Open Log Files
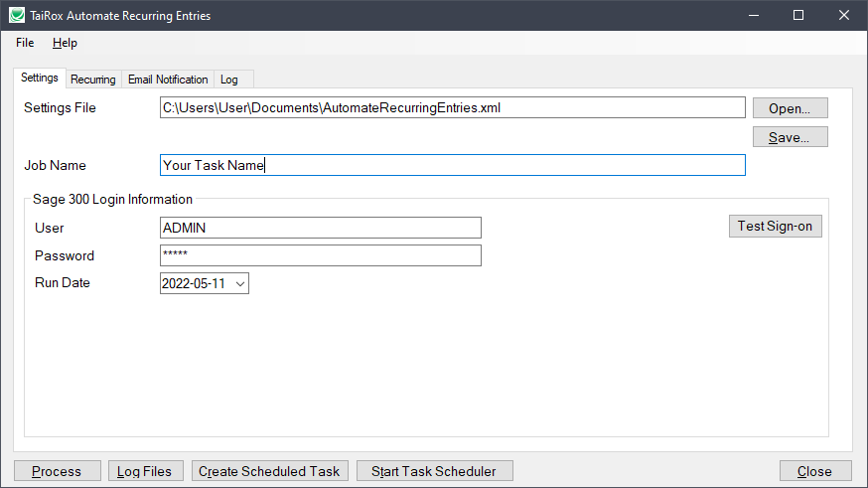 click(146, 471)
